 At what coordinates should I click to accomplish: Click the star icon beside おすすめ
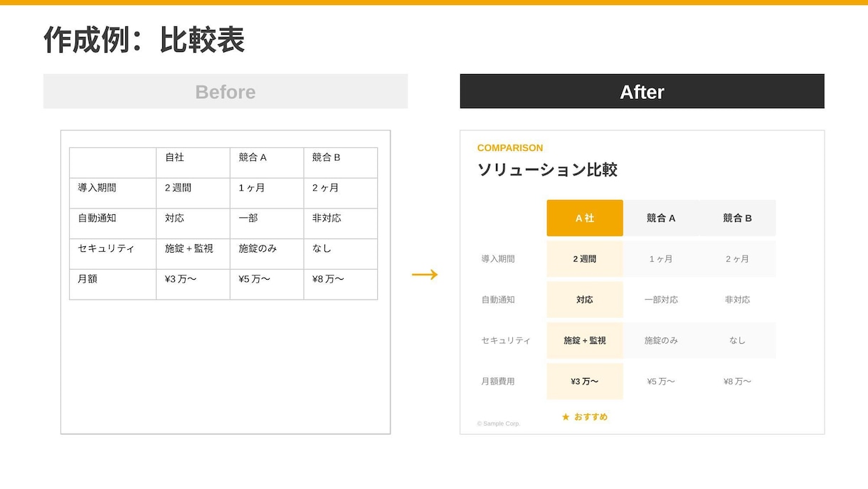click(566, 417)
